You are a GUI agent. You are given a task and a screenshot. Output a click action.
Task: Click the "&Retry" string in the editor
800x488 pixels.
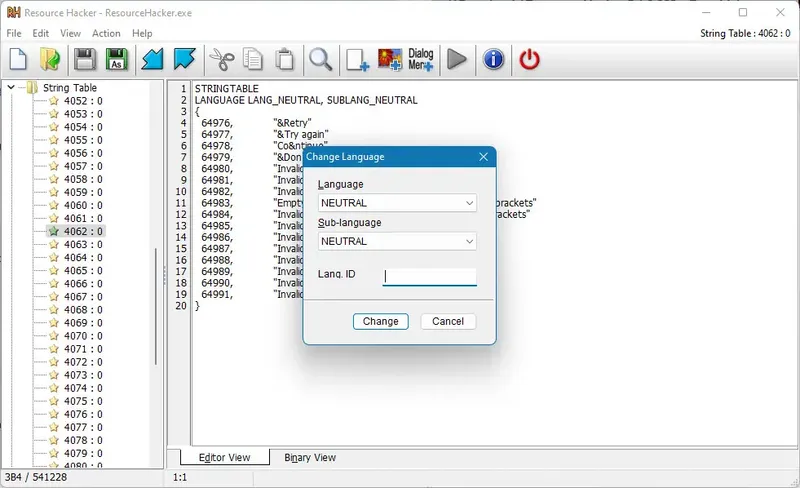[292, 123]
